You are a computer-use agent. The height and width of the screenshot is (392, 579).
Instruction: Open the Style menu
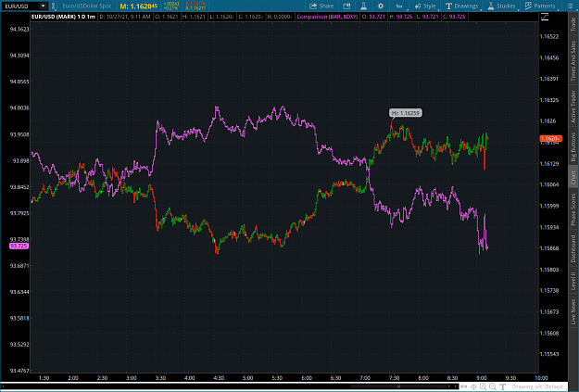[425, 6]
